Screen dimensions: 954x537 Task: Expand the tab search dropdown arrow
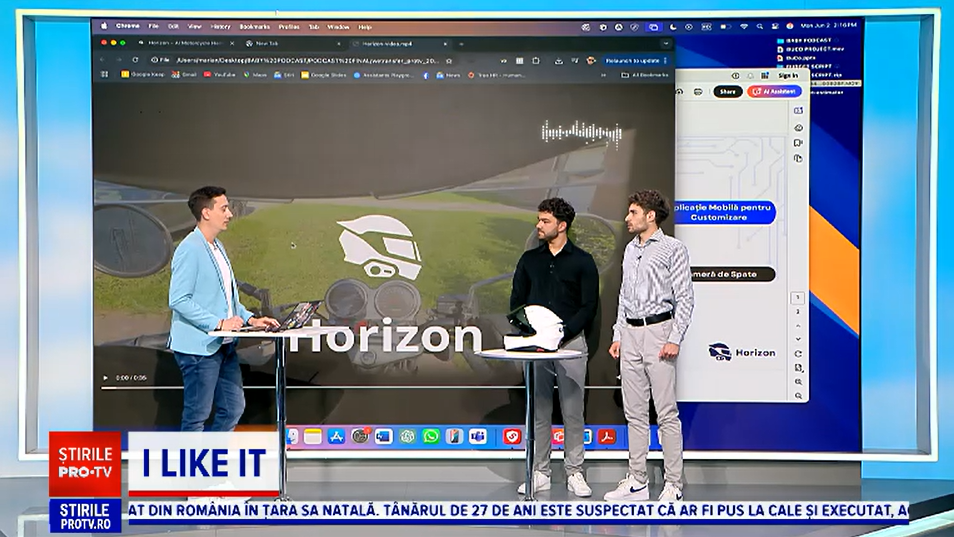[665, 44]
